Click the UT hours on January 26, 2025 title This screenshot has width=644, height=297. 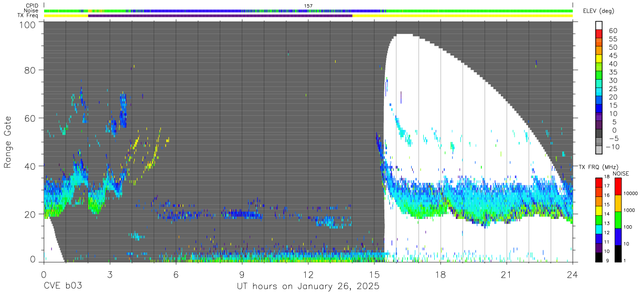(x=308, y=287)
